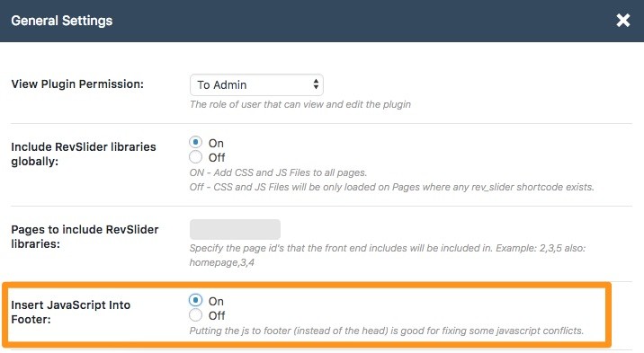This screenshot has height=353, width=644.
Task: Enable Insert JavaScript Into Footer On radio
Action: 195,300
